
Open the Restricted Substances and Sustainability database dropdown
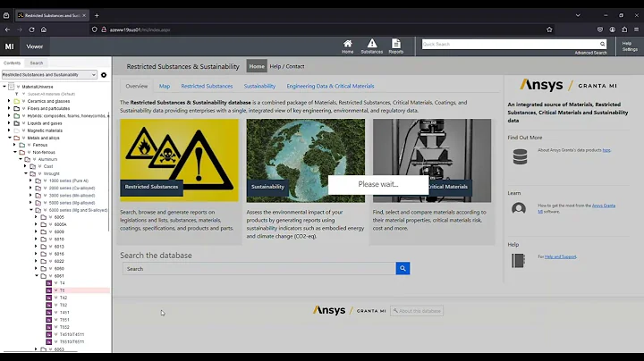[x=49, y=75]
